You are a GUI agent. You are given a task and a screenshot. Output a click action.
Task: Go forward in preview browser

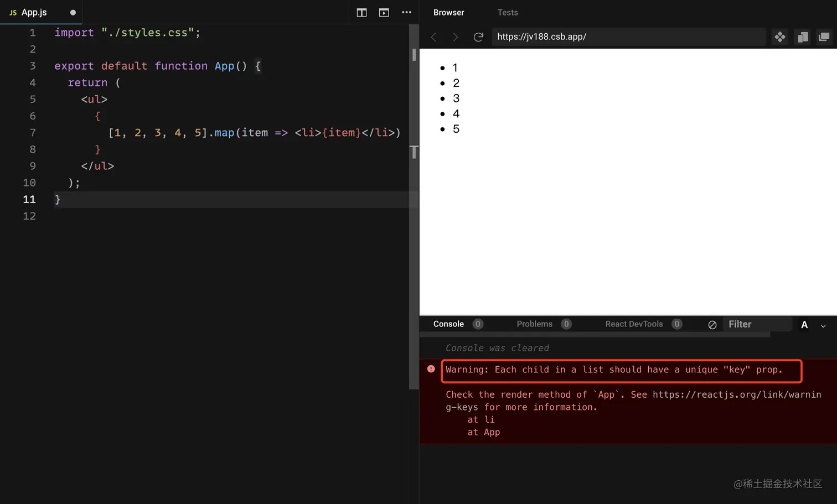tap(455, 37)
